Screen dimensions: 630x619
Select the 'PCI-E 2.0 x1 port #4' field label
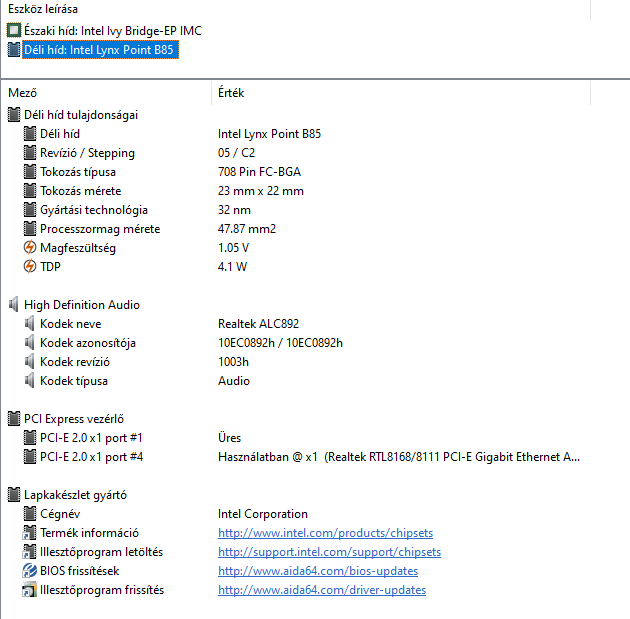click(x=92, y=457)
